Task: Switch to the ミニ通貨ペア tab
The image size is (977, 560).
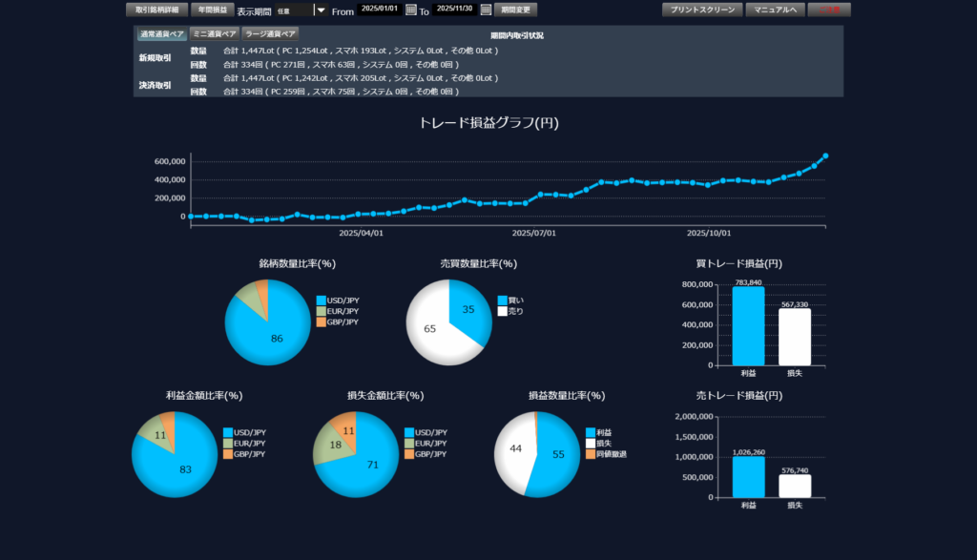Action: 215,33
